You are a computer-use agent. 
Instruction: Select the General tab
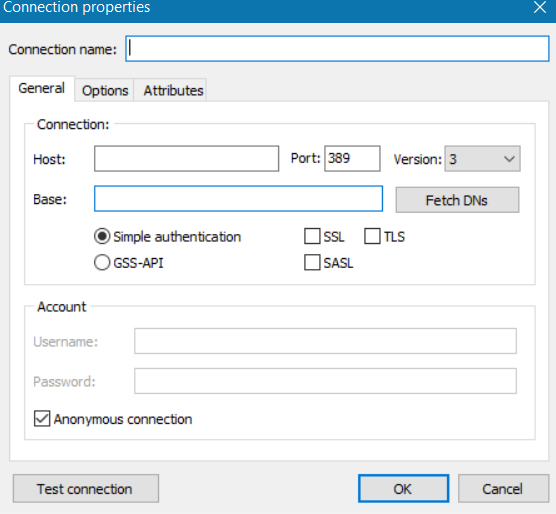click(41, 88)
